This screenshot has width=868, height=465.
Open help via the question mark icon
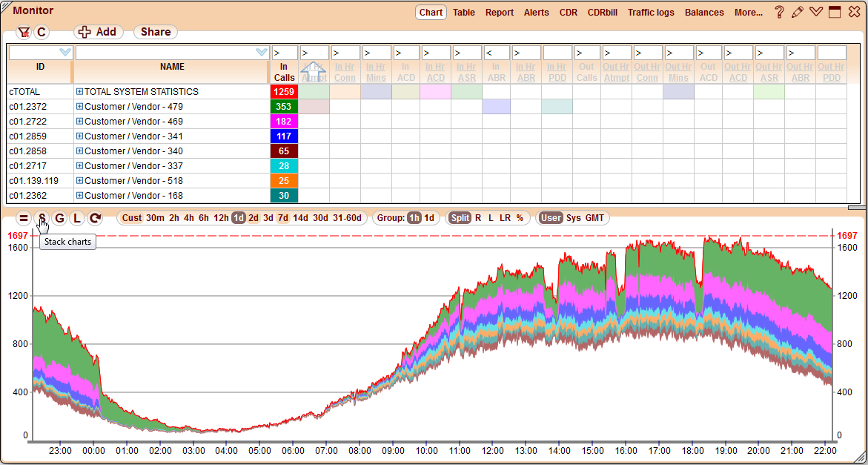pos(778,11)
